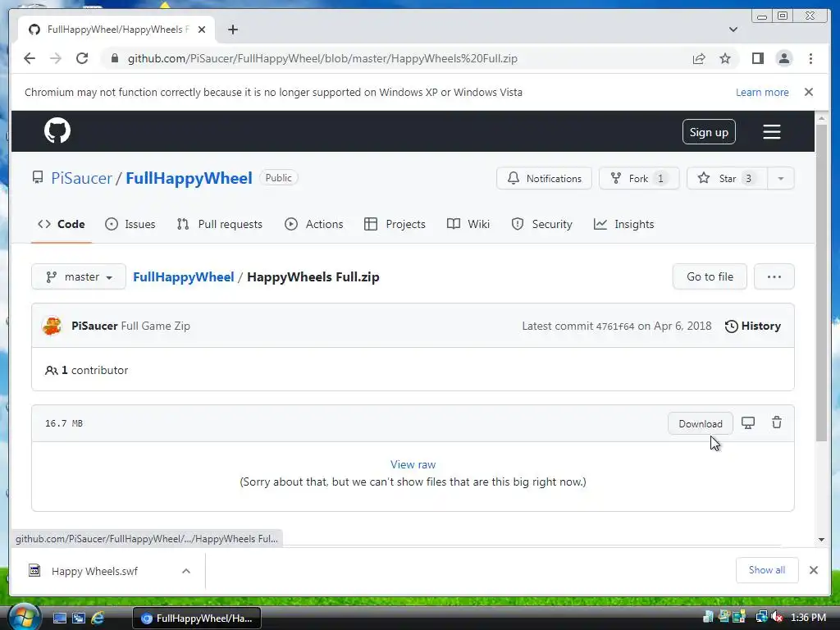Click the GitHub Octocat logo
The image size is (840, 630).
pyautogui.click(x=57, y=130)
